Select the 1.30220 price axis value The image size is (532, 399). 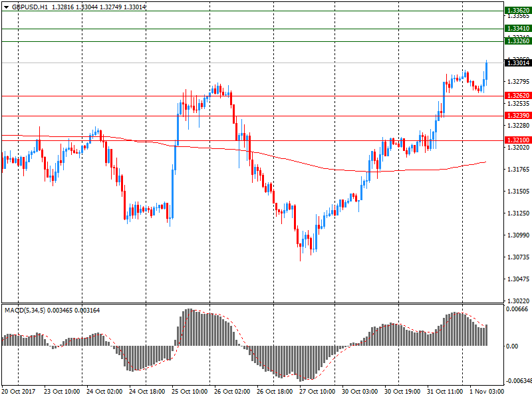[x=518, y=301]
